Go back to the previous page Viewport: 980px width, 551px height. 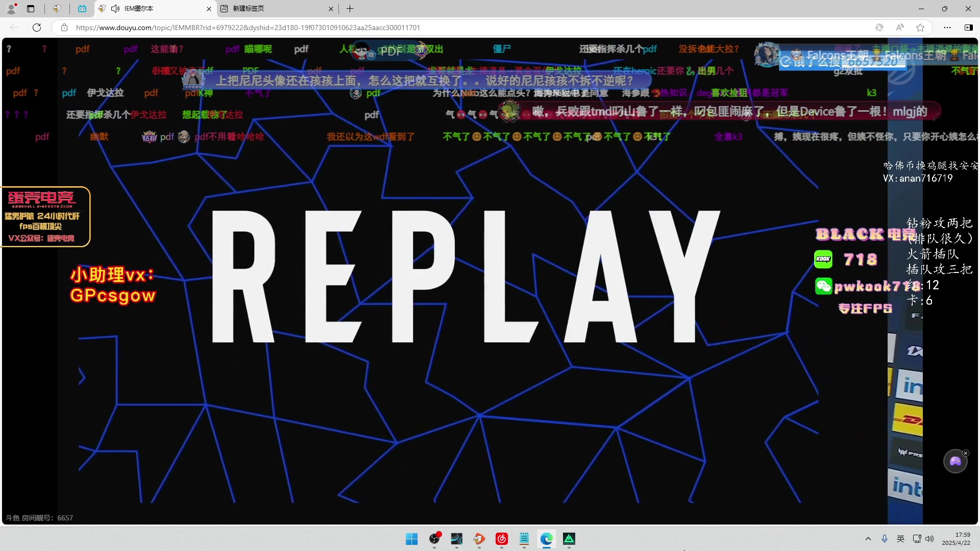click(14, 28)
